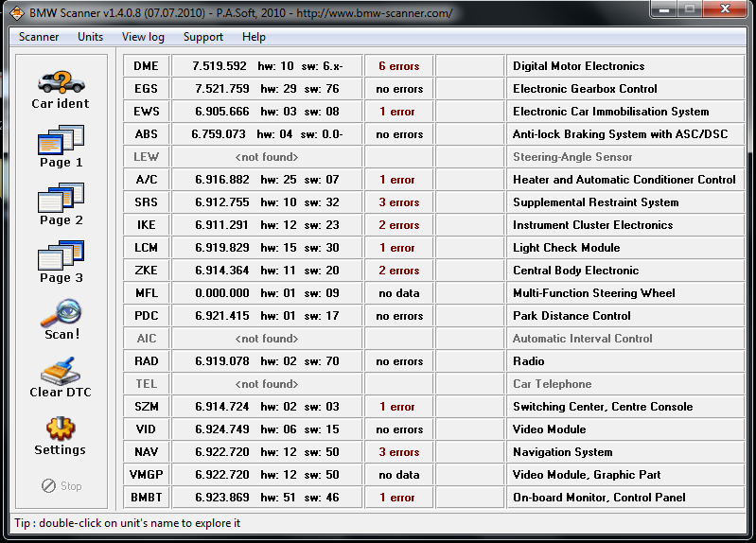Image resolution: width=756 pixels, height=543 pixels.
Task: Open Page 3 in the sidebar
Action: point(61,258)
